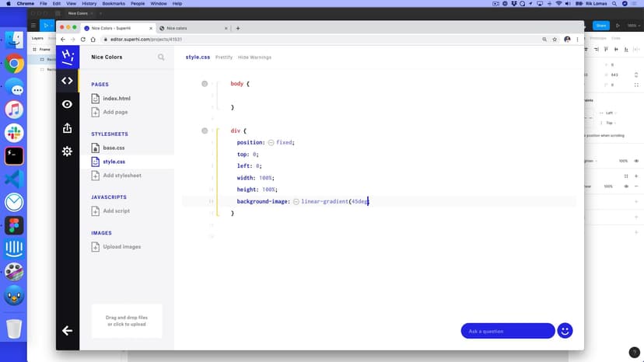Screen dimensions: 644x362
Task: Click the Ask a question input field
Action: (507, 331)
